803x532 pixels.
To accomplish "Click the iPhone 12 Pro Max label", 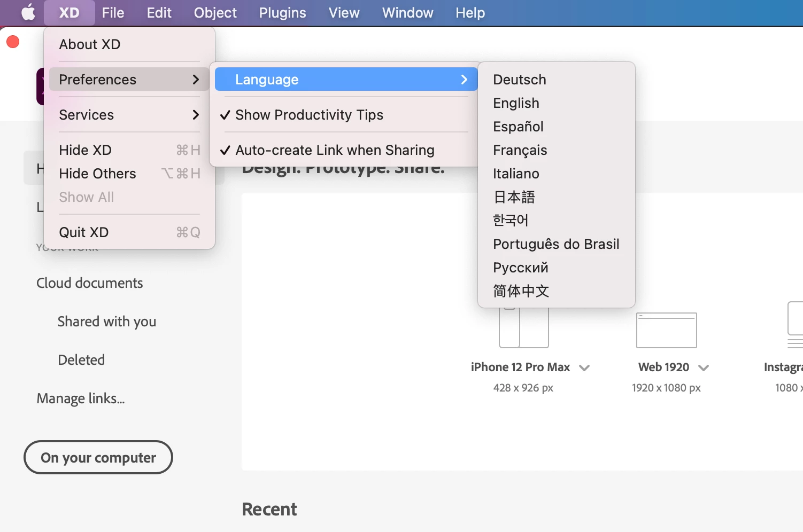I will 520,367.
